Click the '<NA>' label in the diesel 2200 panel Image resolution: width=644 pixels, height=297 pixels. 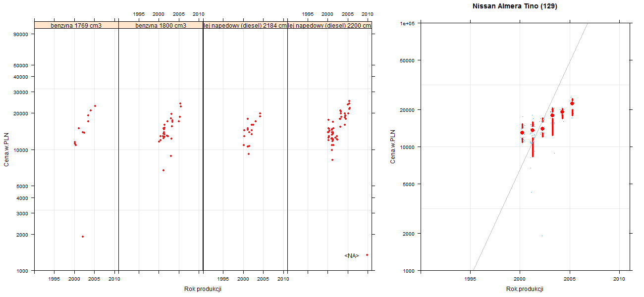click(x=351, y=256)
